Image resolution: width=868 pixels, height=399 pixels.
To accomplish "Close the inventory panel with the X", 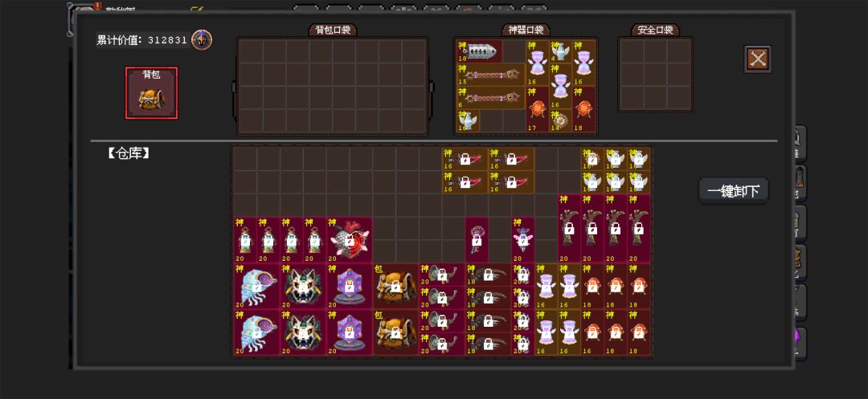I will [x=757, y=59].
